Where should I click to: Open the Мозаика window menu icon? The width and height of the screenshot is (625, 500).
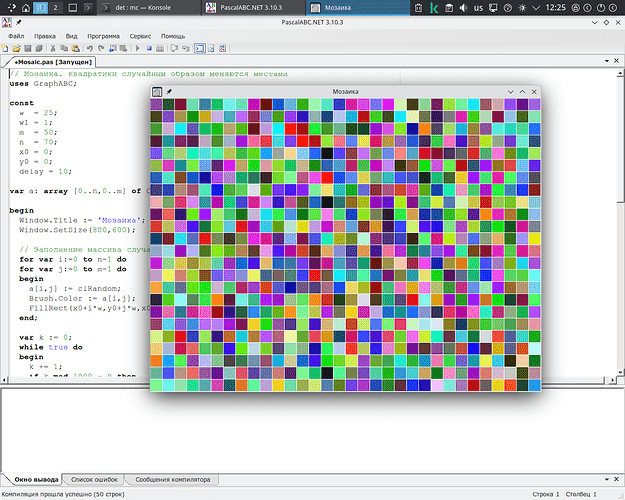157,92
